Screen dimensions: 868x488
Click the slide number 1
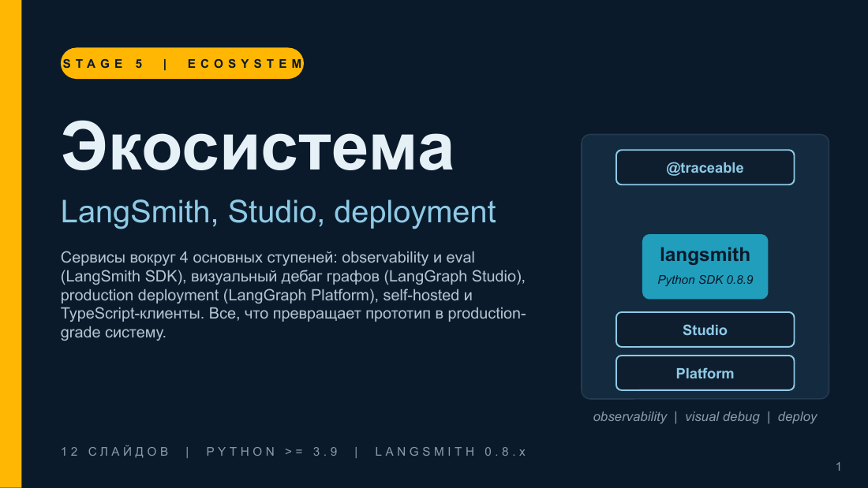839,467
